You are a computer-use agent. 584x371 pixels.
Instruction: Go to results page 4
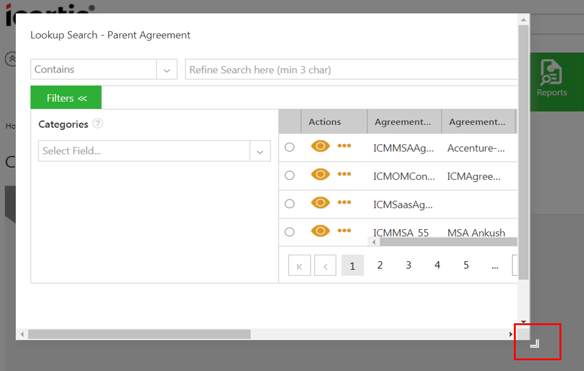point(437,265)
